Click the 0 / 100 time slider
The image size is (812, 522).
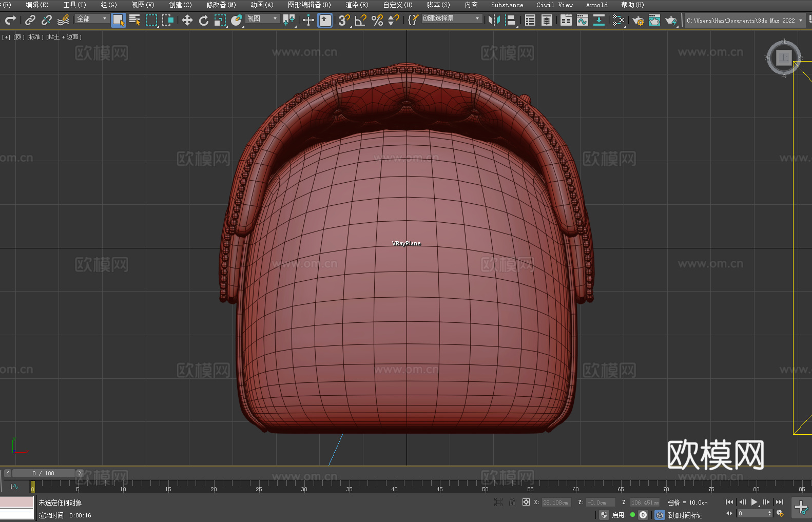point(44,473)
